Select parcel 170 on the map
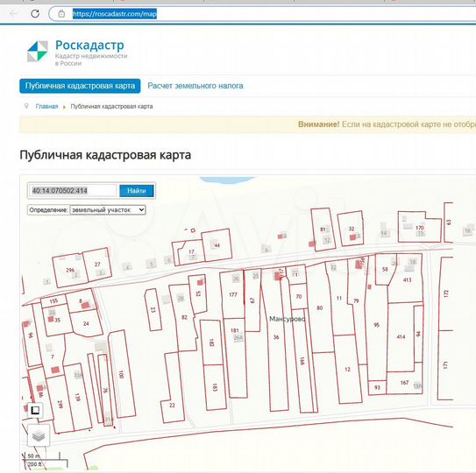The image size is (476, 473). click(x=420, y=228)
